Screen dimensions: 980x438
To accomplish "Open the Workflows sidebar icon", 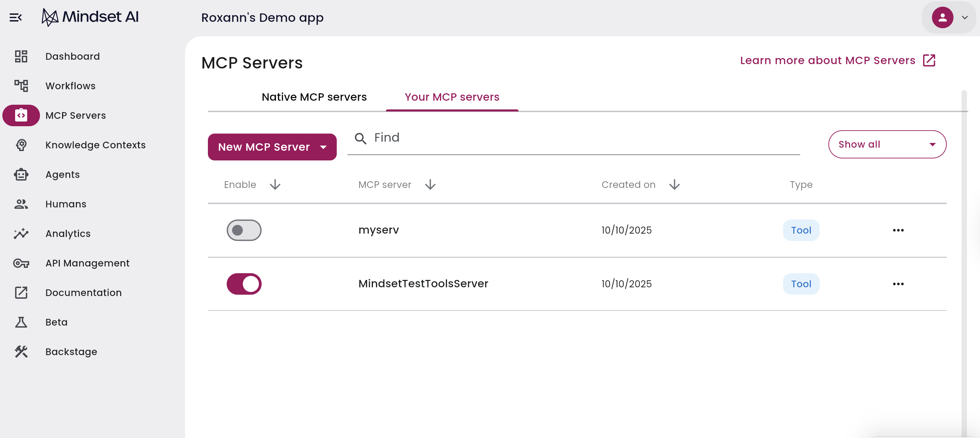I will [x=21, y=86].
